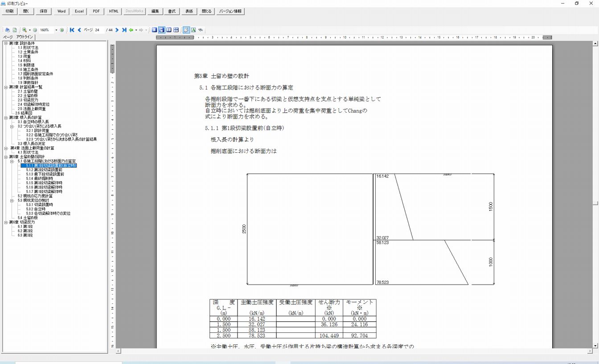
Task: Click the zoom in magnifier icon
Action: tap(25, 30)
